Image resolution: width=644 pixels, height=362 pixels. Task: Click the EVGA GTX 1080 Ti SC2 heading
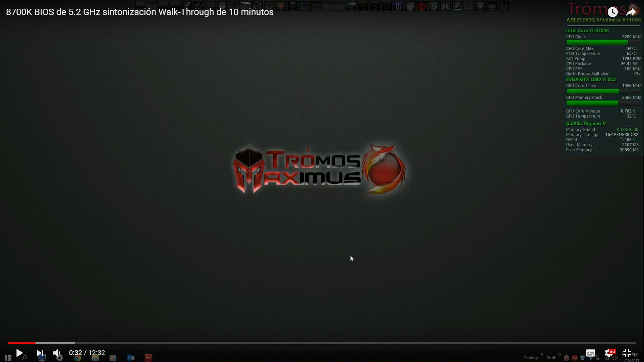tap(591, 79)
